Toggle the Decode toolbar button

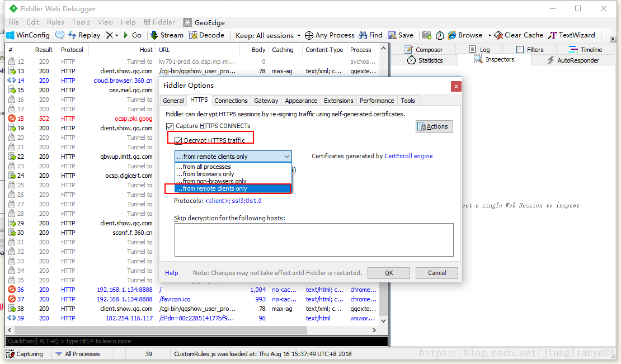point(207,35)
